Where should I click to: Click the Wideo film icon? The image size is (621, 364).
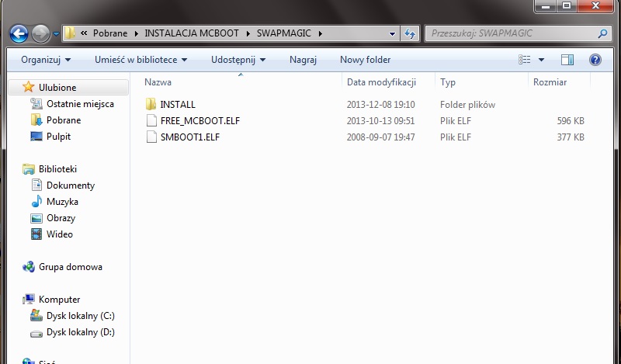click(36, 234)
